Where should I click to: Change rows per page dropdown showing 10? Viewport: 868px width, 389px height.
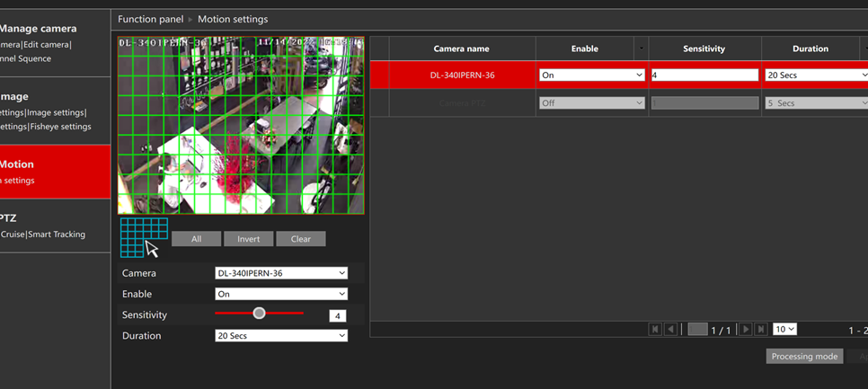[x=785, y=329]
